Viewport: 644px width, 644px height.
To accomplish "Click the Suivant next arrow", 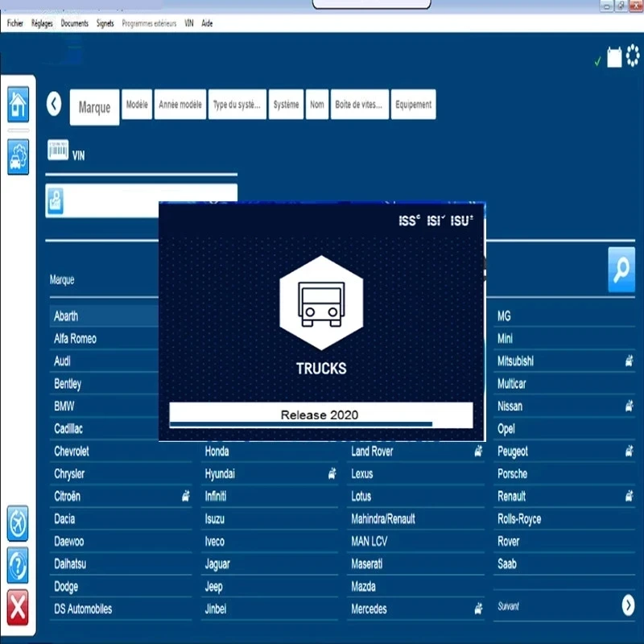I will [628, 605].
